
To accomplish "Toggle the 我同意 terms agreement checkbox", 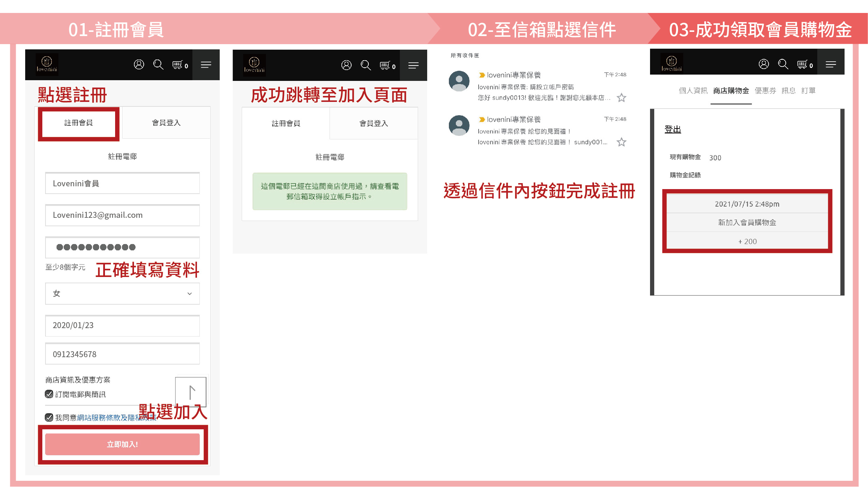I will click(49, 417).
